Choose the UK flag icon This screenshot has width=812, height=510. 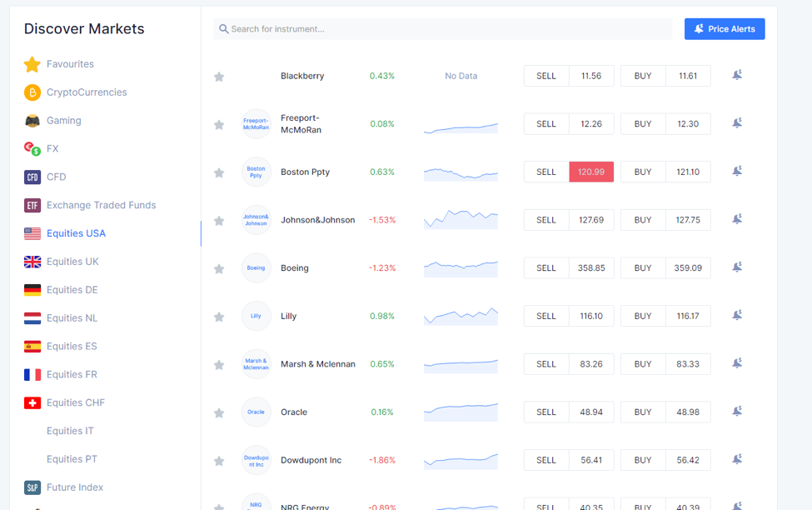coord(32,262)
